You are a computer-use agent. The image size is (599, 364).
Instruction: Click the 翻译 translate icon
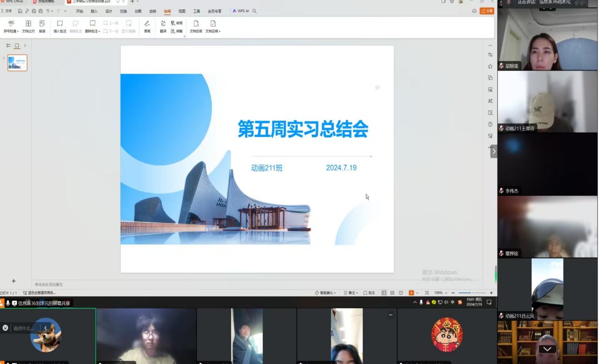[x=163, y=23]
